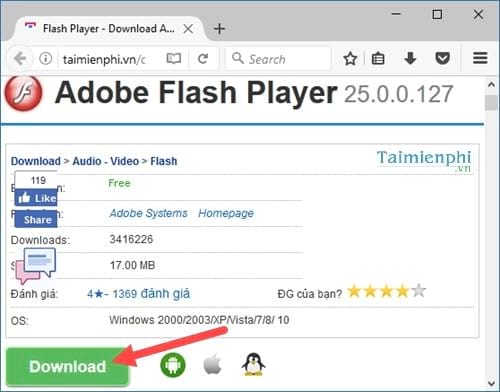
Task: Click the Facebook Like button
Action: (36, 198)
